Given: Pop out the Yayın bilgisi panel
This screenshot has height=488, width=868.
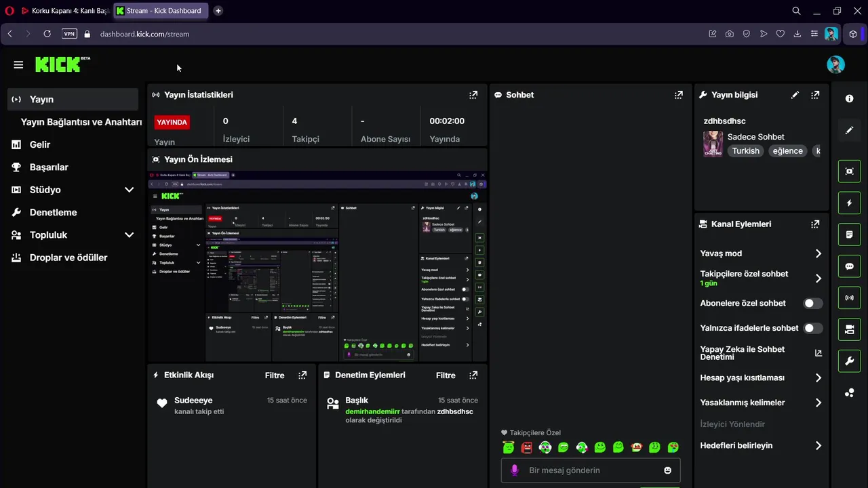Looking at the screenshot, I should tap(815, 95).
